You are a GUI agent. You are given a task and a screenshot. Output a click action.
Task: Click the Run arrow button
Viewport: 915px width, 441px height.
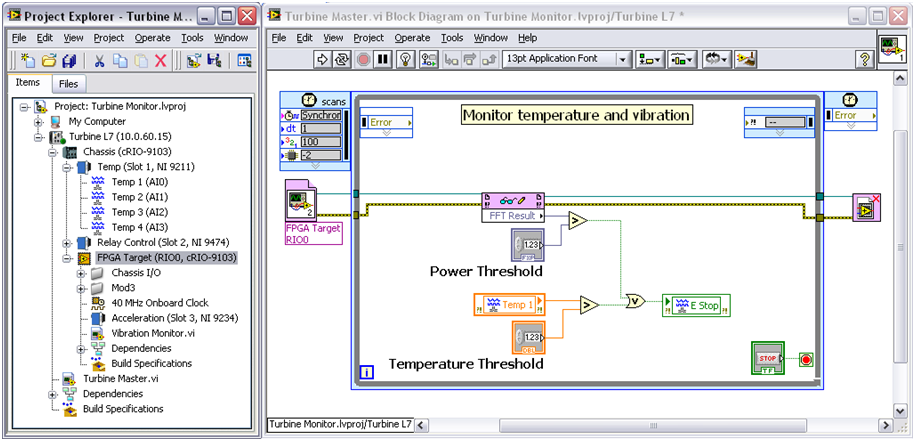pyautogui.click(x=322, y=59)
